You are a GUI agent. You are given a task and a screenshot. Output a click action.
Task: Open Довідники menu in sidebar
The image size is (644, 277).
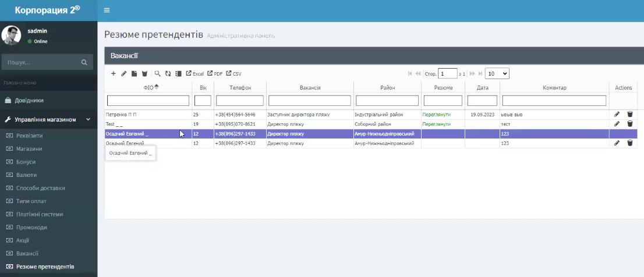[x=48, y=100]
